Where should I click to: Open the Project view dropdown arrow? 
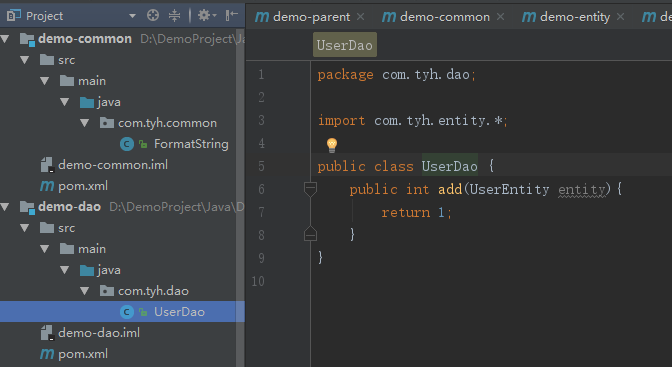(132, 16)
